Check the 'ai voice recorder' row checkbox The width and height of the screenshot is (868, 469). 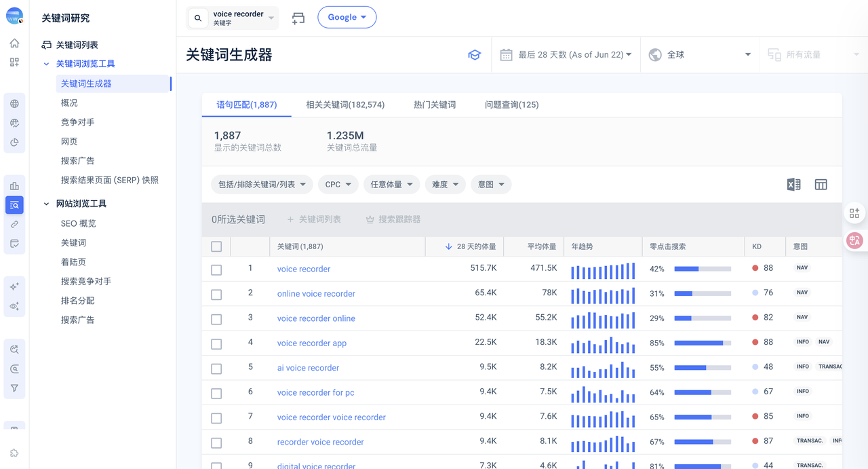point(216,369)
